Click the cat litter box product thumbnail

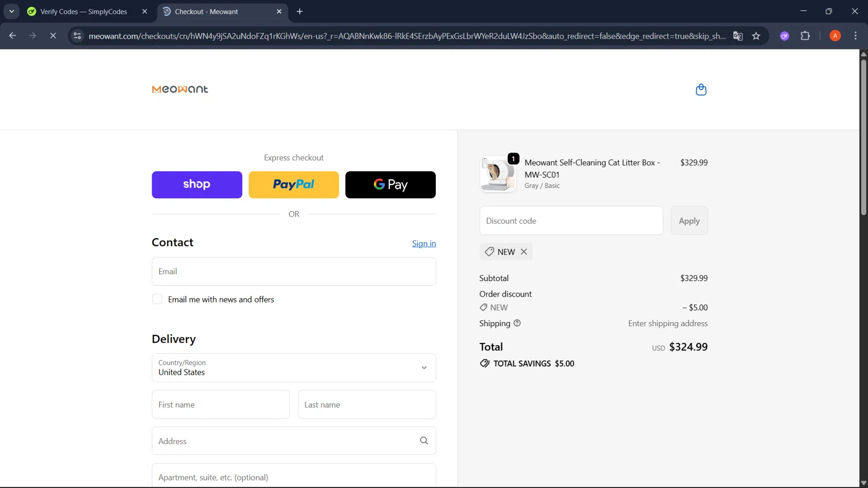point(498,173)
